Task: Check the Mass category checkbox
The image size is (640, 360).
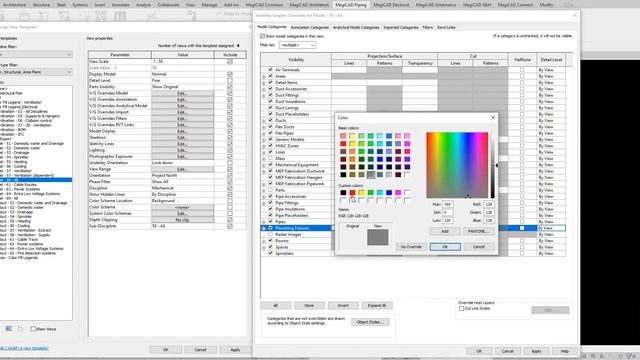Action: coord(270,158)
